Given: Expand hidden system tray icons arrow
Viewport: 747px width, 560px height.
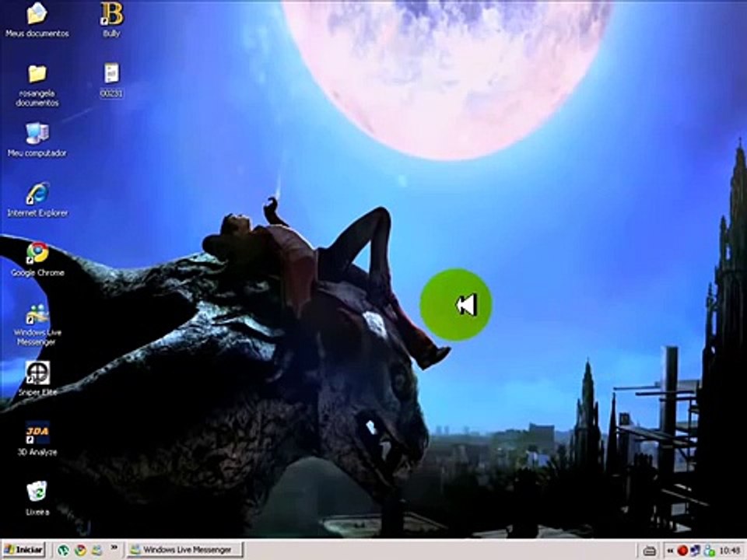Looking at the screenshot, I should click(669, 551).
